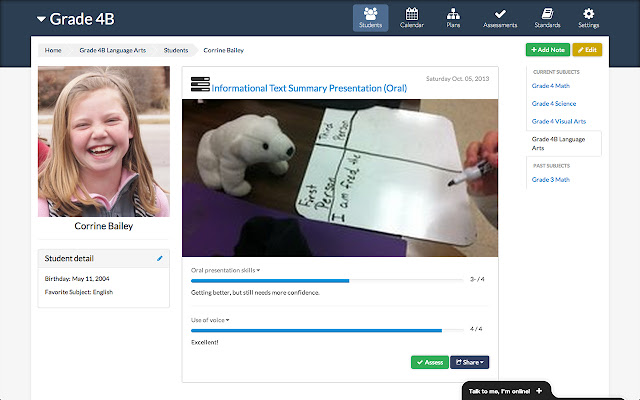Select Grade 3 Math past subject
The width and height of the screenshot is (640, 400).
(x=549, y=180)
